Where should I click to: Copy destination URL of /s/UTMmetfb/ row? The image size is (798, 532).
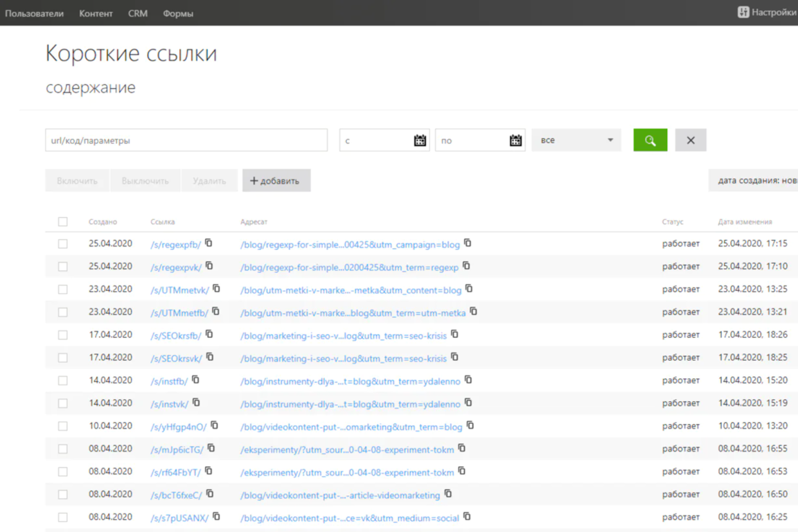[x=473, y=312]
